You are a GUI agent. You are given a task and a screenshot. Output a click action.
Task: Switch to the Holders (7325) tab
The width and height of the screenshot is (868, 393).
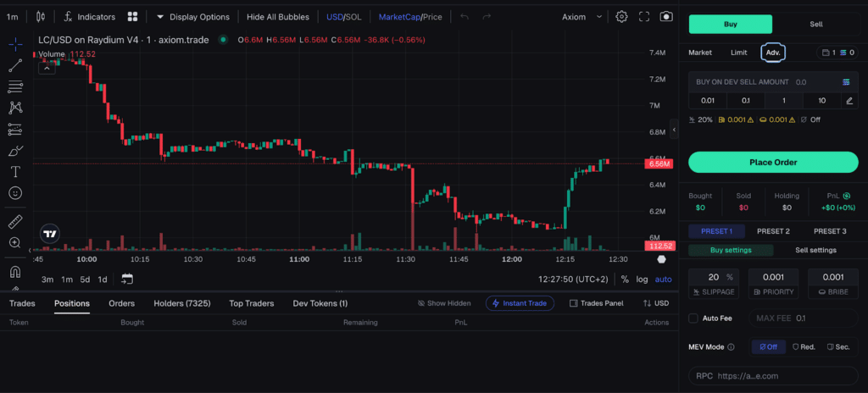pos(182,303)
